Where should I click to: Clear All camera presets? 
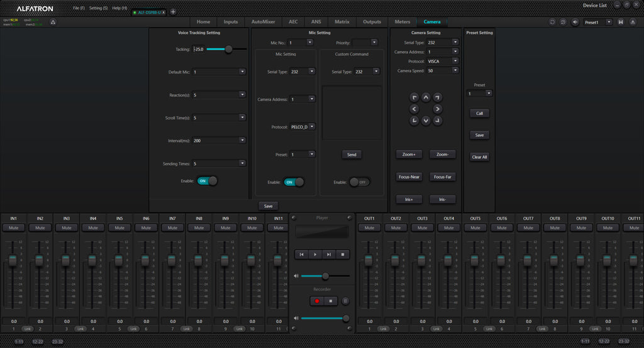pos(479,157)
